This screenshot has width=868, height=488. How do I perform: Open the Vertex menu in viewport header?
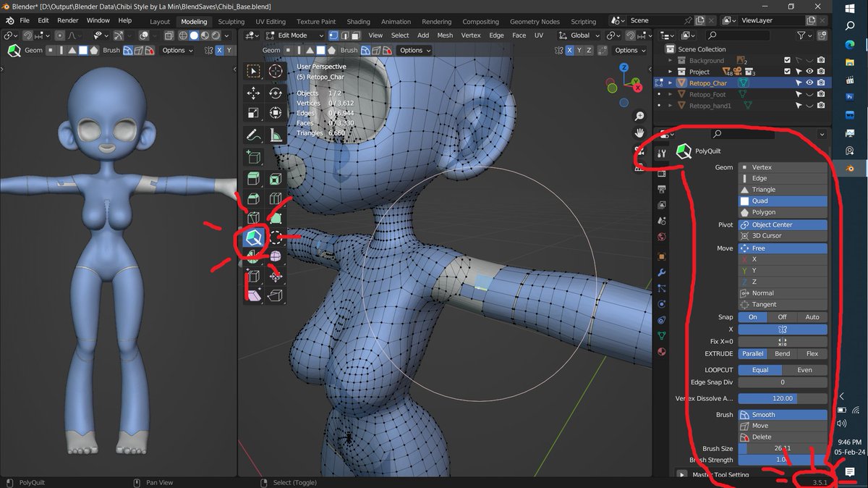(471, 35)
